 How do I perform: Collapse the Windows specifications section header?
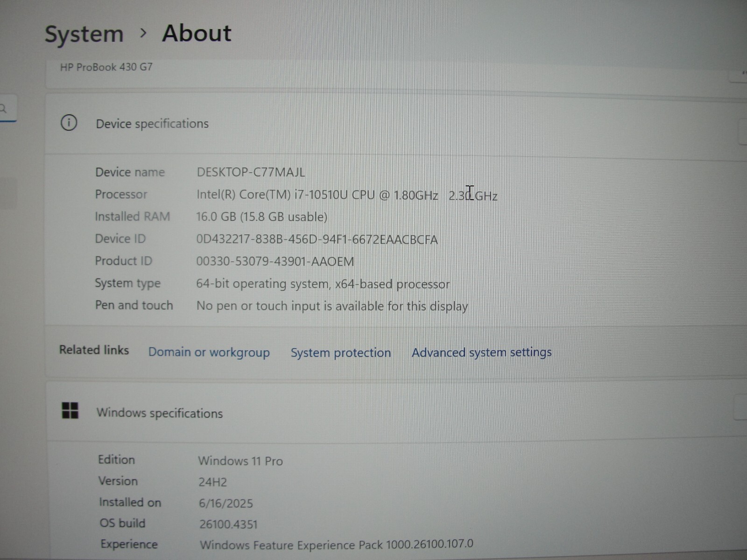click(x=397, y=412)
